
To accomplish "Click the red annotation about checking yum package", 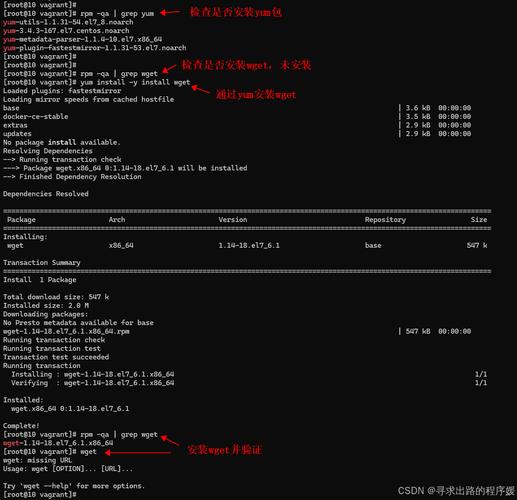I will [x=235, y=12].
